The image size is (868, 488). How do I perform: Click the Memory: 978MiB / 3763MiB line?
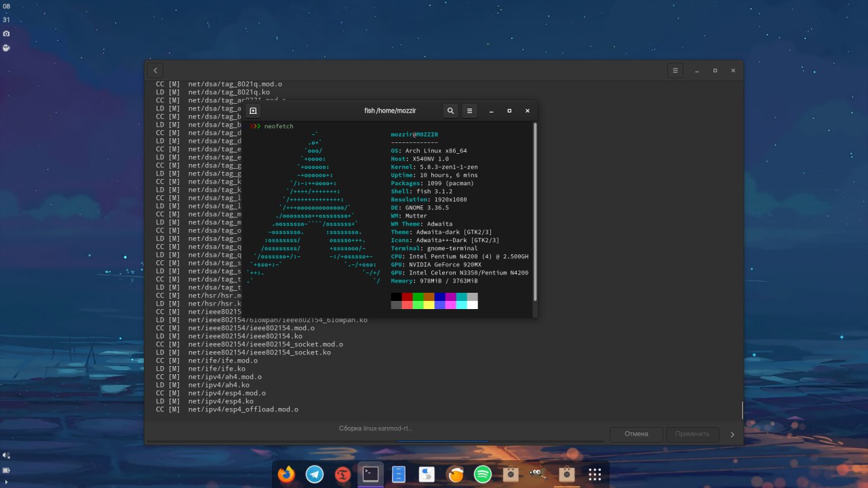pos(434,281)
